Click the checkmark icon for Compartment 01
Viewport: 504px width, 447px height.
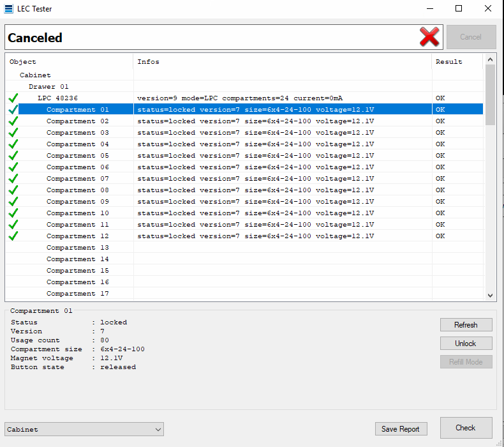pos(13,109)
